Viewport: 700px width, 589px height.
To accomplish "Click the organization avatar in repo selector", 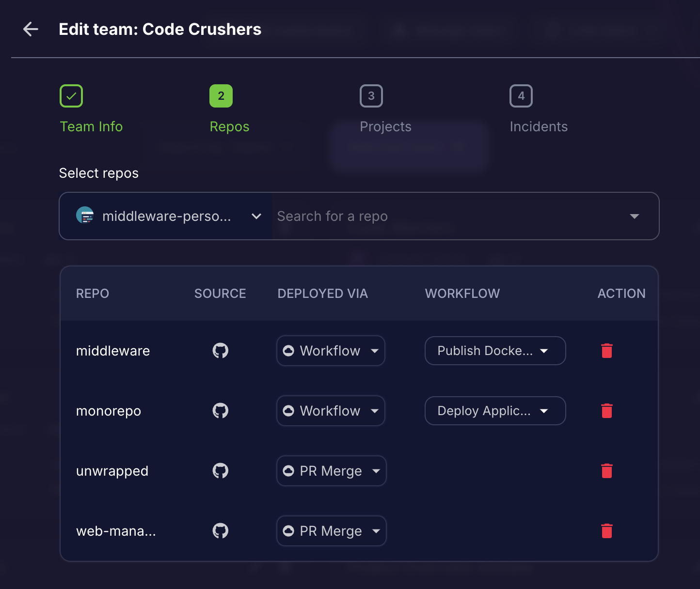I will point(85,216).
